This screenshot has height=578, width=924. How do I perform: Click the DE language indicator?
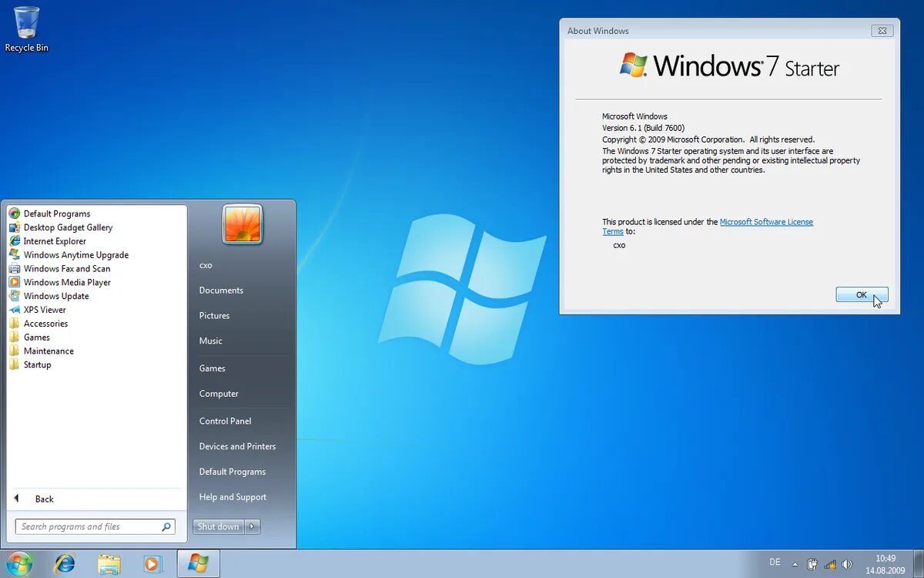tap(775, 563)
